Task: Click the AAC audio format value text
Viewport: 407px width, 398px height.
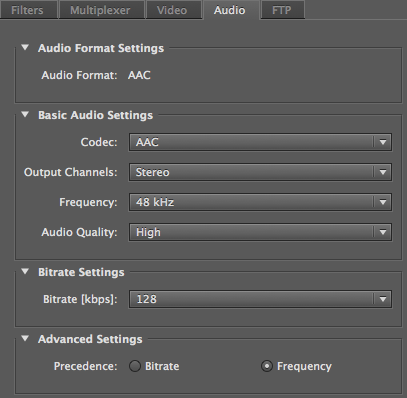Action: pos(139,75)
